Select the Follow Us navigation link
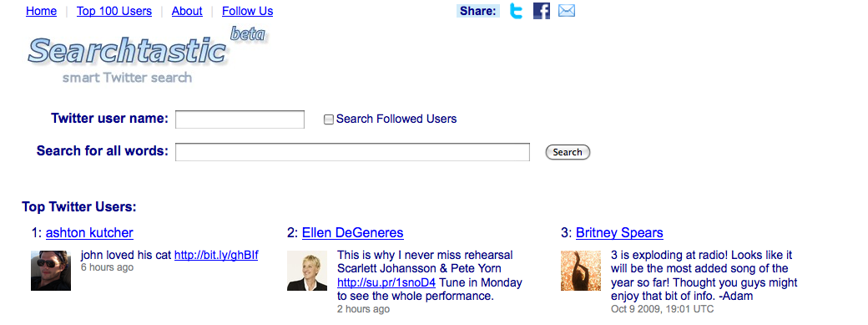This screenshot has width=868, height=325. 247,11
